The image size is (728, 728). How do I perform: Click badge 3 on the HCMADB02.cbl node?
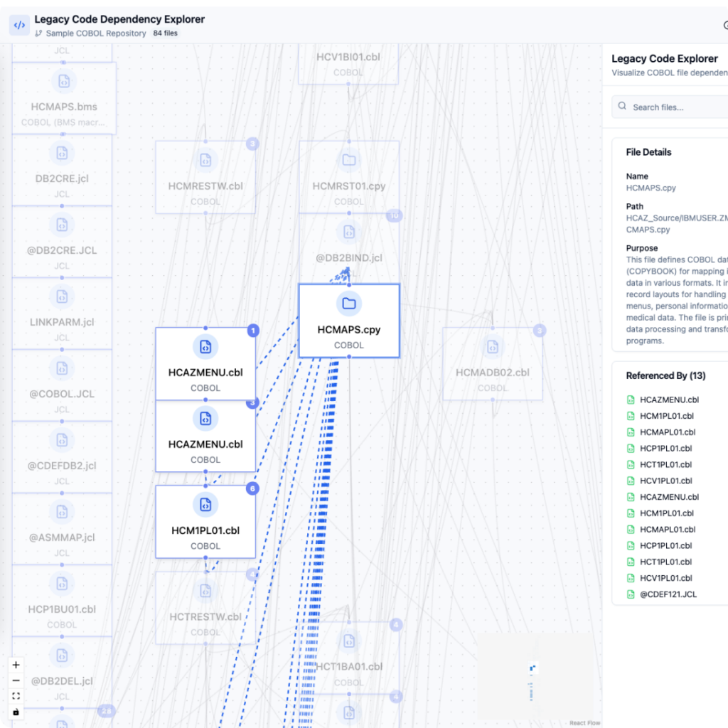[x=539, y=331]
